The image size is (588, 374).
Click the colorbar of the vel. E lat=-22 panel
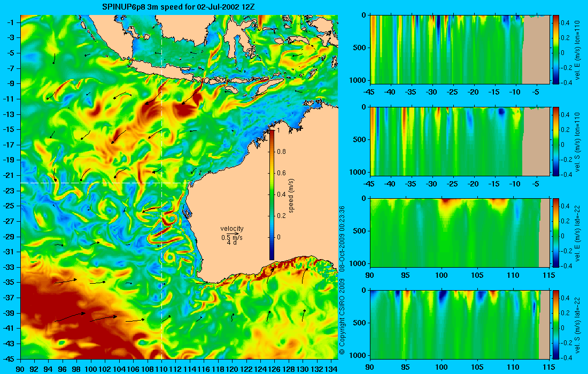click(555, 233)
